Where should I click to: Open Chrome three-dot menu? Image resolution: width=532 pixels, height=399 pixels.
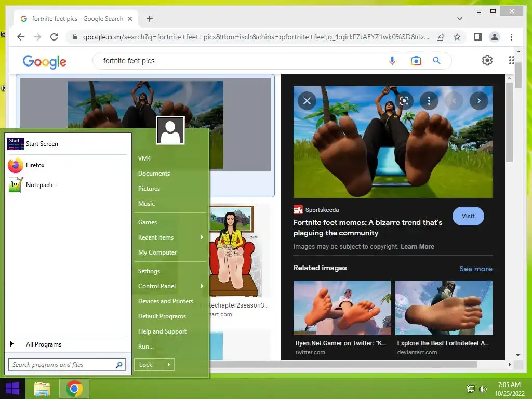pos(511,37)
